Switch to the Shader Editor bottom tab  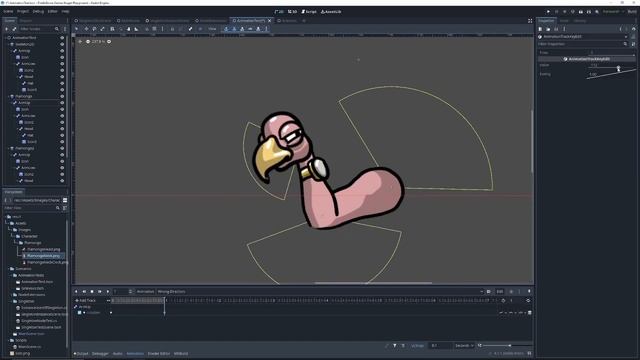tap(159, 354)
